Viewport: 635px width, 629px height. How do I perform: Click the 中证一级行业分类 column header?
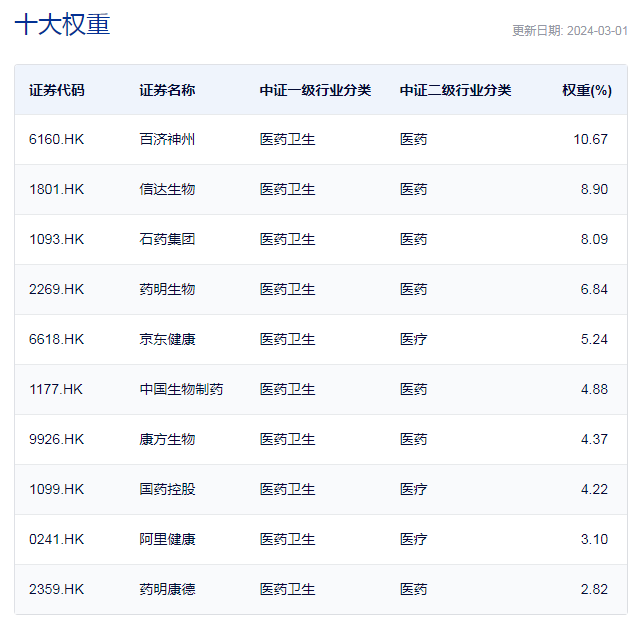315,90
